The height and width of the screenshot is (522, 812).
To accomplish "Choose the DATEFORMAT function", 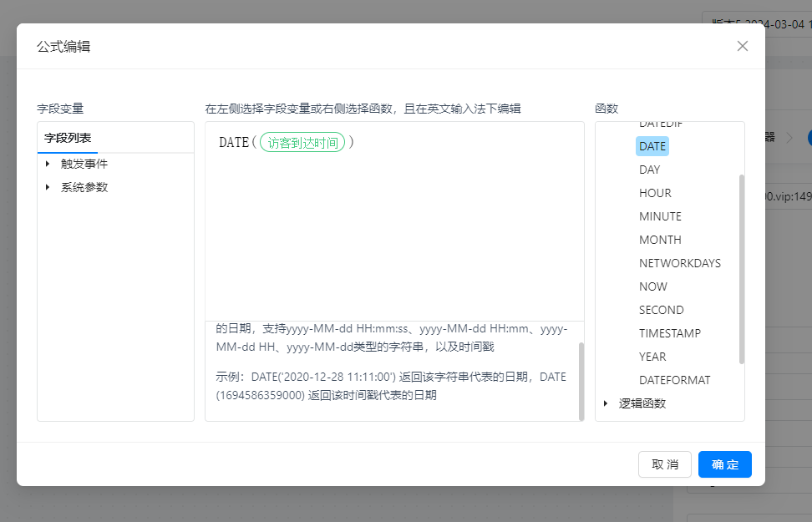I will coord(675,379).
